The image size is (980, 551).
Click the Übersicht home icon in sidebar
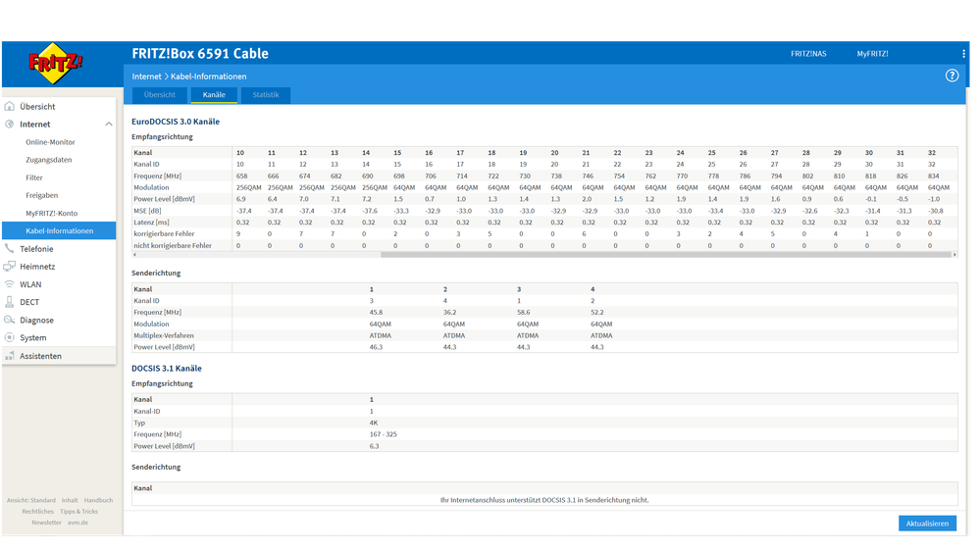point(10,106)
